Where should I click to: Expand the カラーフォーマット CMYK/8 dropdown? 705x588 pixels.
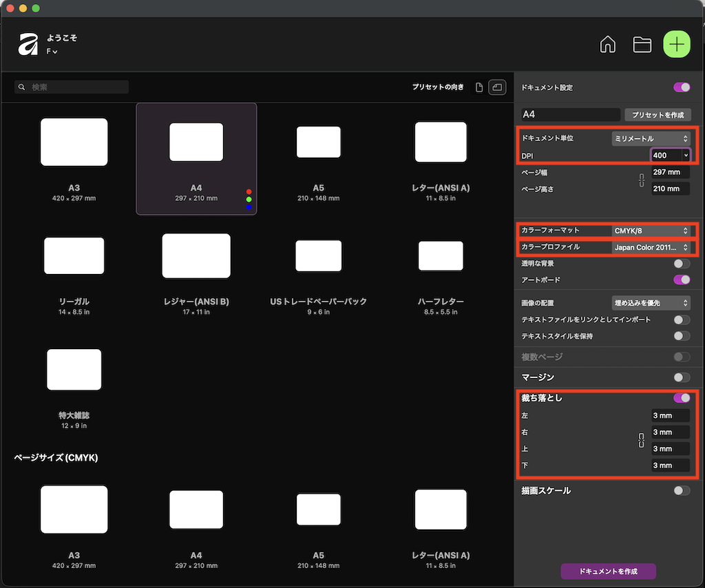pyautogui.click(x=651, y=231)
